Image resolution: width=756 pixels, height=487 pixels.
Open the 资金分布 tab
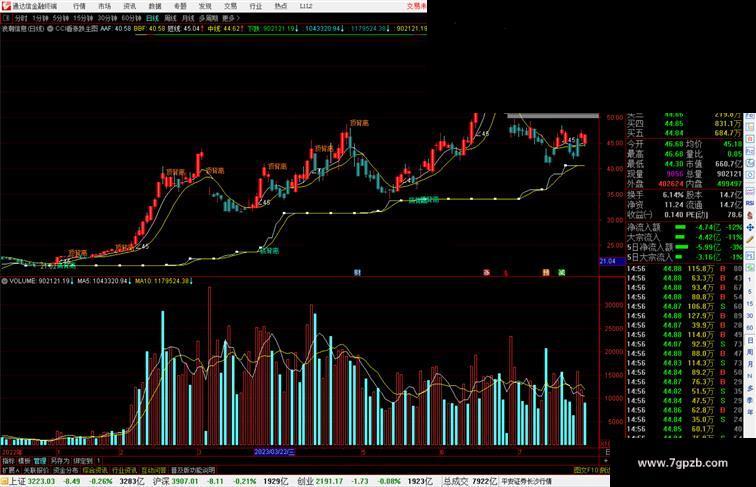66,470
